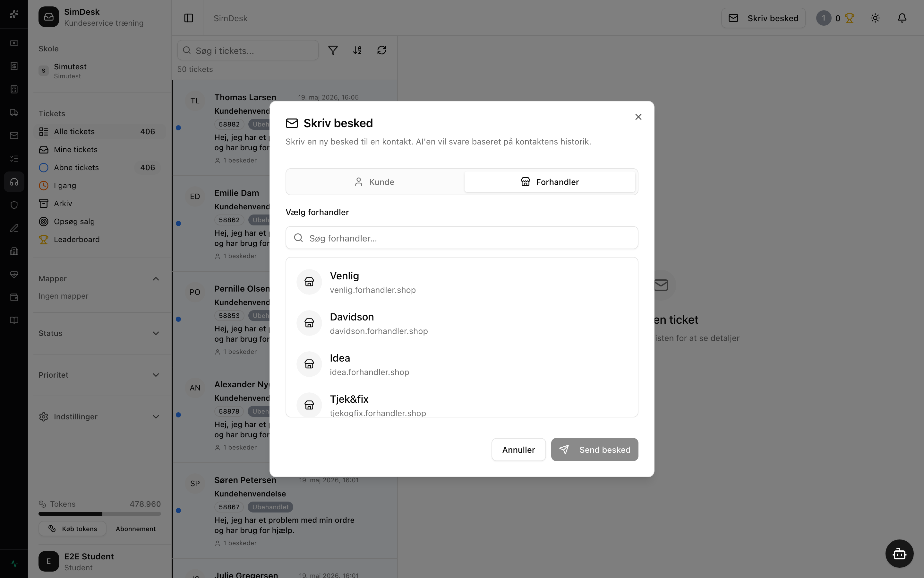This screenshot has height=578, width=924.
Task: Close the Skriv besked dialog
Action: (638, 117)
